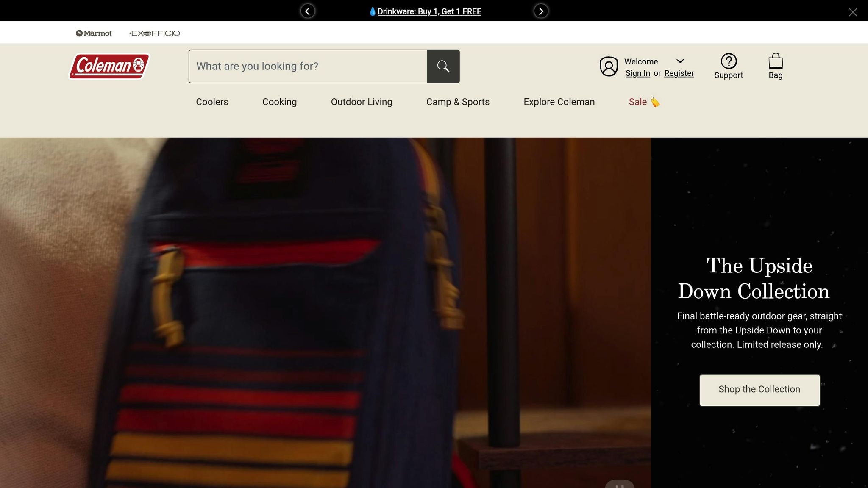This screenshot has height=488, width=868.
Task: Click the magnifying glass search icon
Action: 443,67
